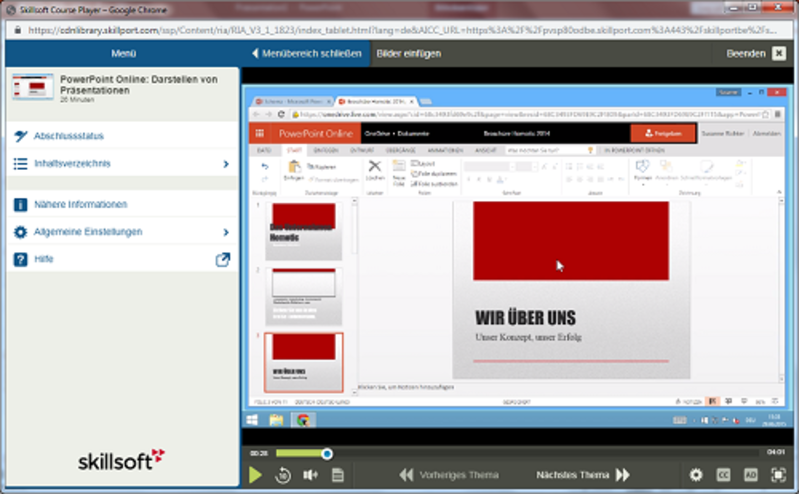Click the Bilder einfügen topic title
799x494 pixels.
click(409, 54)
